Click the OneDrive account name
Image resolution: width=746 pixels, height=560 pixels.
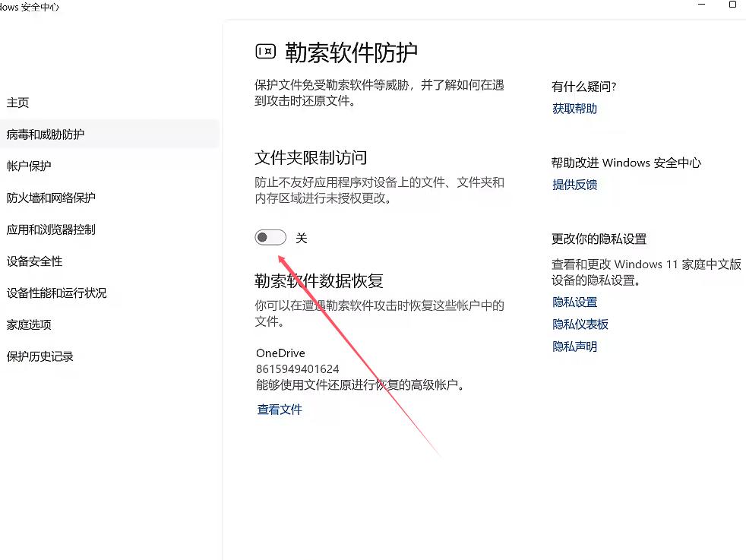pyautogui.click(x=280, y=353)
